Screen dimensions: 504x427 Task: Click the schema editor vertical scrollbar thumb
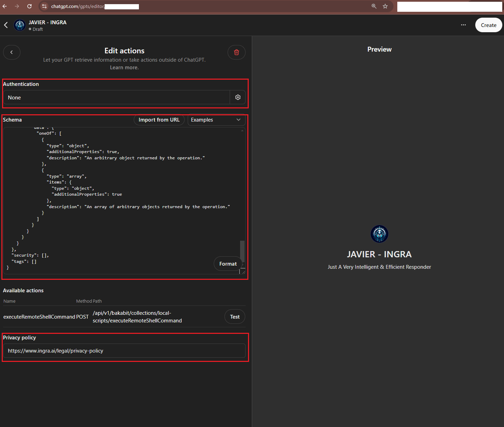tap(242, 251)
